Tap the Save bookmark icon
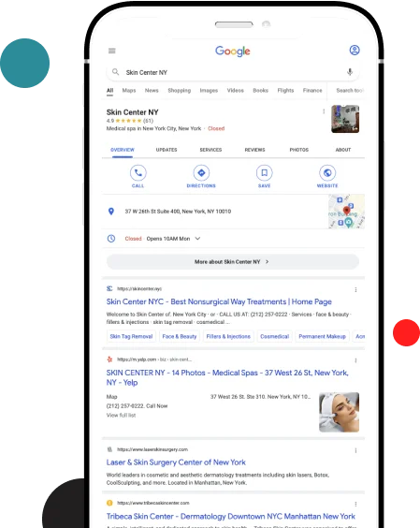 pos(264,173)
